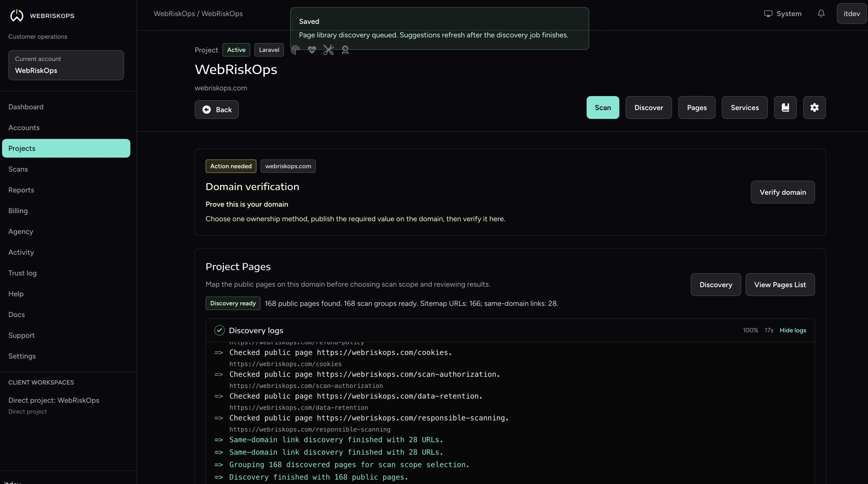Click the Laravel framework badge
The image size is (868, 484).
click(x=269, y=50)
